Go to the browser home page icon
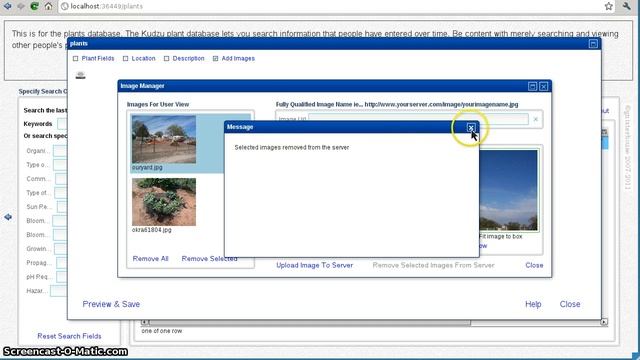Image resolution: width=640 pixels, height=360 pixels. pos(49,6)
